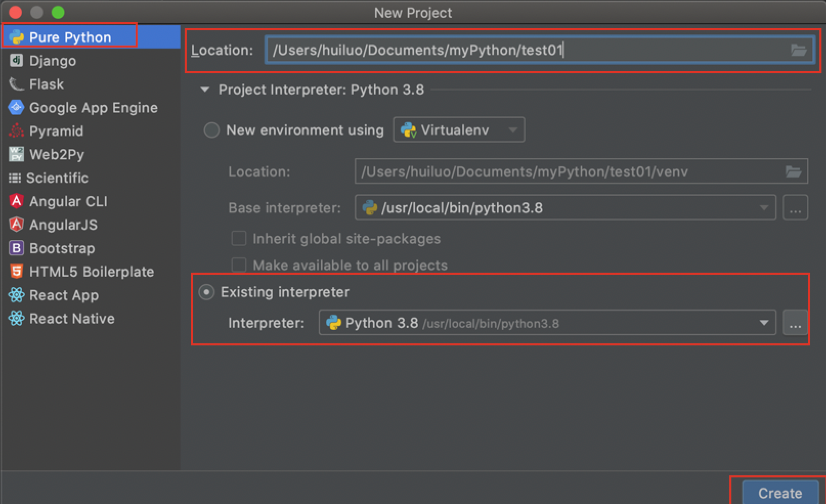Click the Django project type icon

tap(16, 61)
